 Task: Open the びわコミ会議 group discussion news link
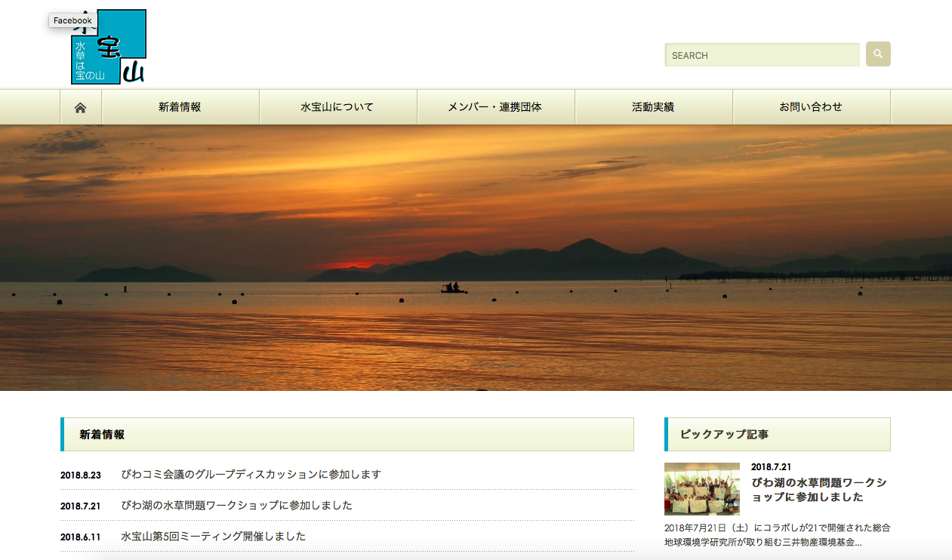[x=251, y=475]
